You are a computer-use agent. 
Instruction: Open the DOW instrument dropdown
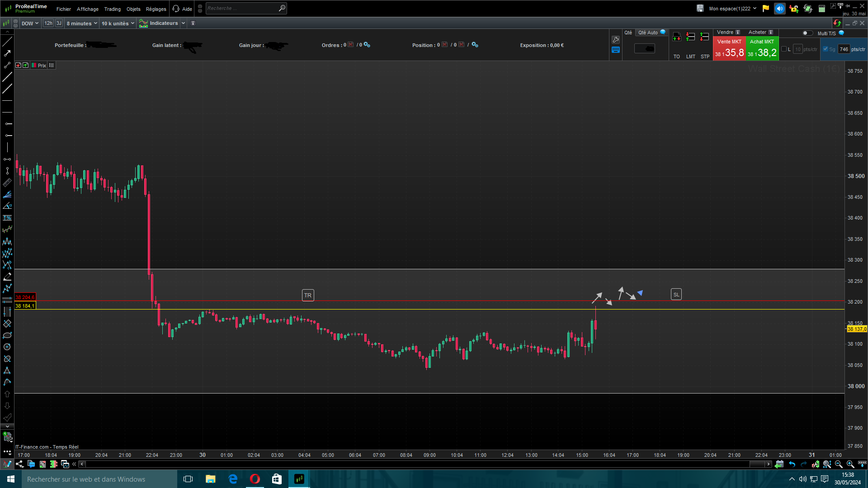tap(30, 23)
